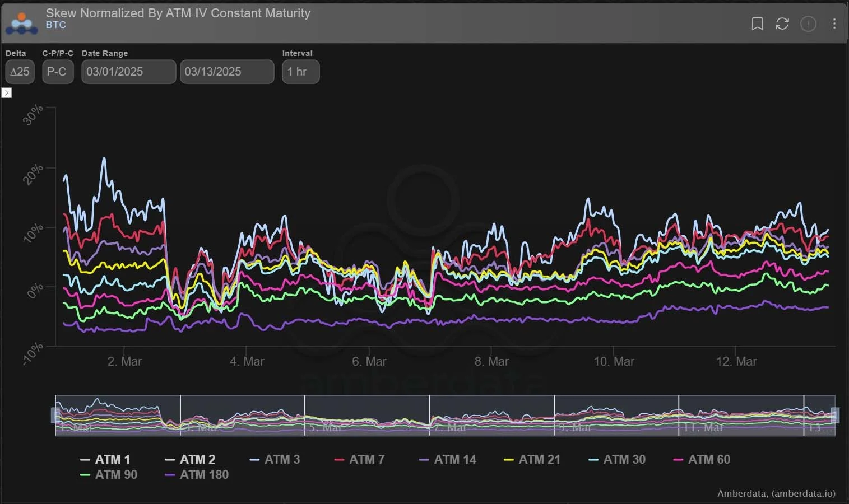Refresh the chart with reload icon
This screenshot has width=849, height=504.
(x=782, y=24)
